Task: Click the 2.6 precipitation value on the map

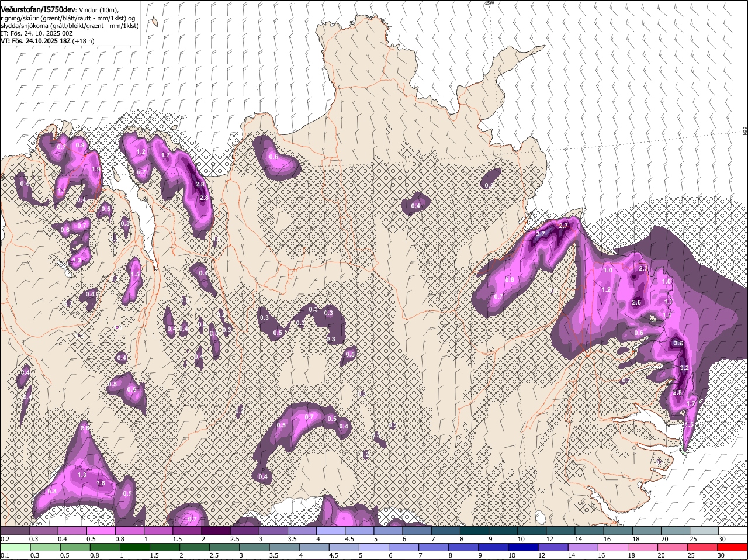Action: (x=637, y=302)
